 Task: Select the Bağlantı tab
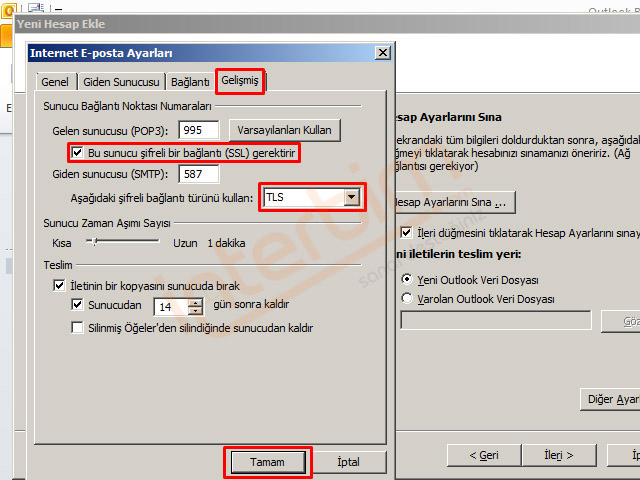(190, 82)
